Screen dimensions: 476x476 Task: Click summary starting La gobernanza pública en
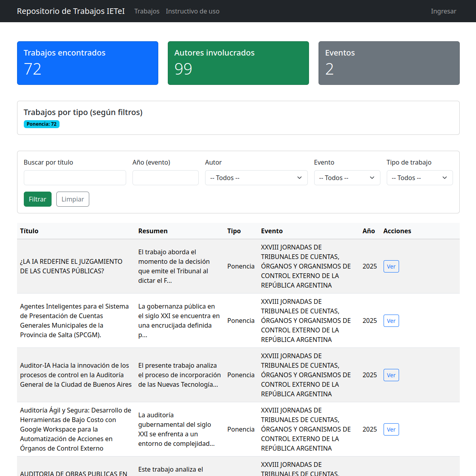click(179, 321)
